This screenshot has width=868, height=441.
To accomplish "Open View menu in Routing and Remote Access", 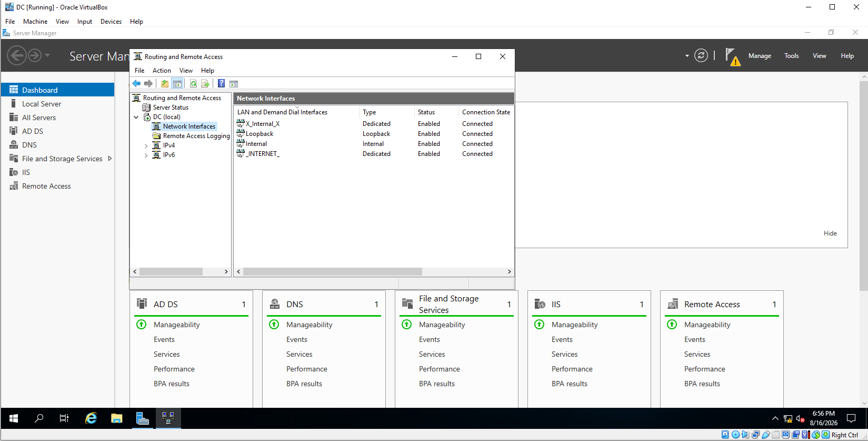I will [186, 71].
